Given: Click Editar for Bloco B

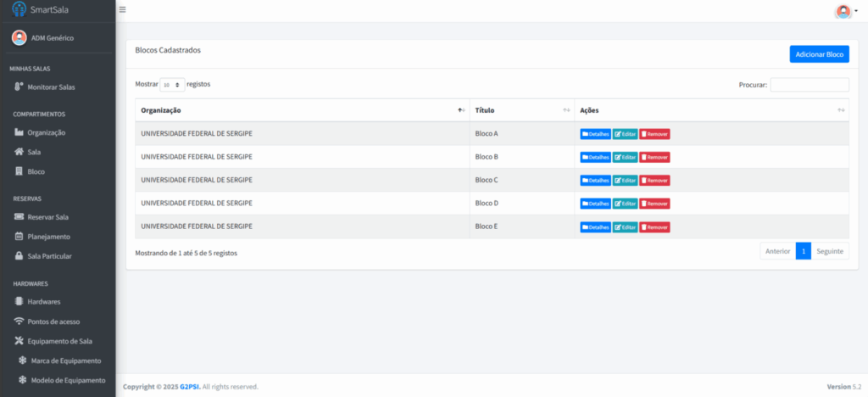Looking at the screenshot, I should point(625,157).
